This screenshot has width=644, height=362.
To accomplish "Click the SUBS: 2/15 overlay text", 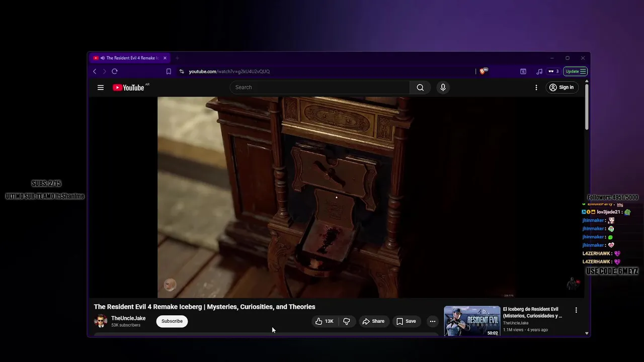I will (46, 184).
